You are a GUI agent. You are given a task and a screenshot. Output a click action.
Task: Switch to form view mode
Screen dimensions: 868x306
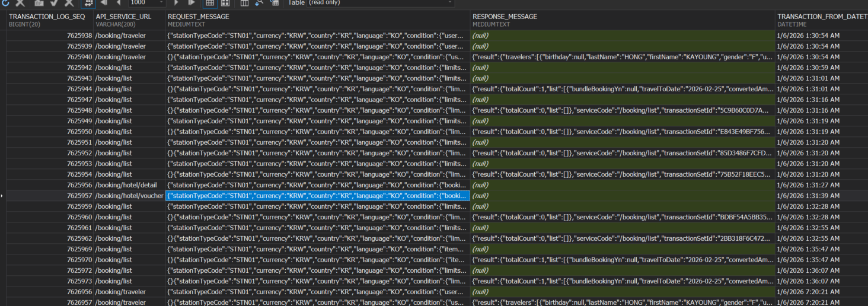click(225, 3)
